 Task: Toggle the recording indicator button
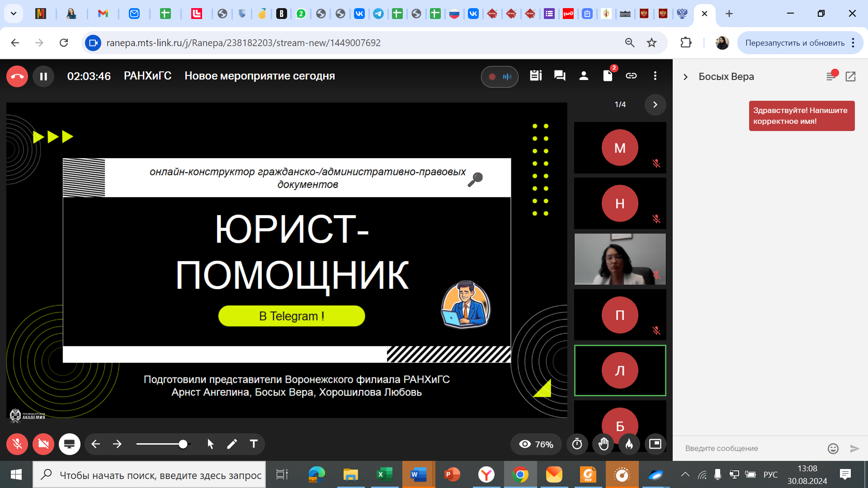pos(500,76)
